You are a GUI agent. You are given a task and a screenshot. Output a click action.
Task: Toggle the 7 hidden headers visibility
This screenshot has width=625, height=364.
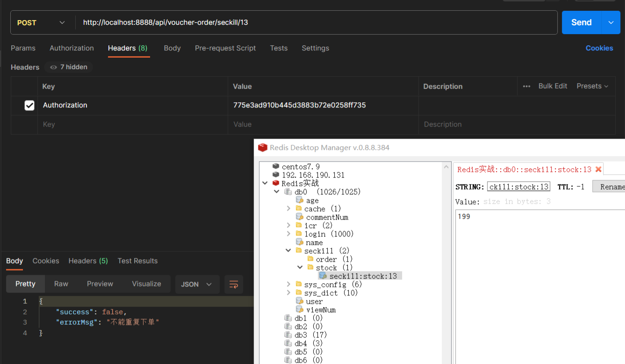pos(68,67)
